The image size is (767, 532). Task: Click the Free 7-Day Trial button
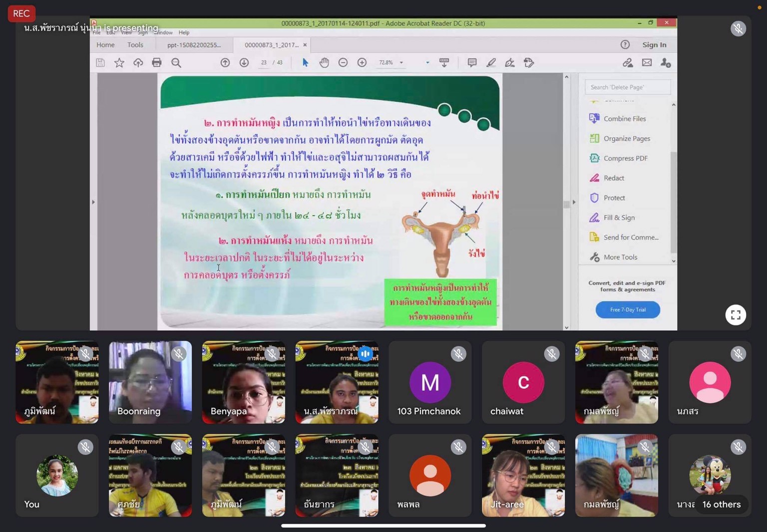pos(628,310)
